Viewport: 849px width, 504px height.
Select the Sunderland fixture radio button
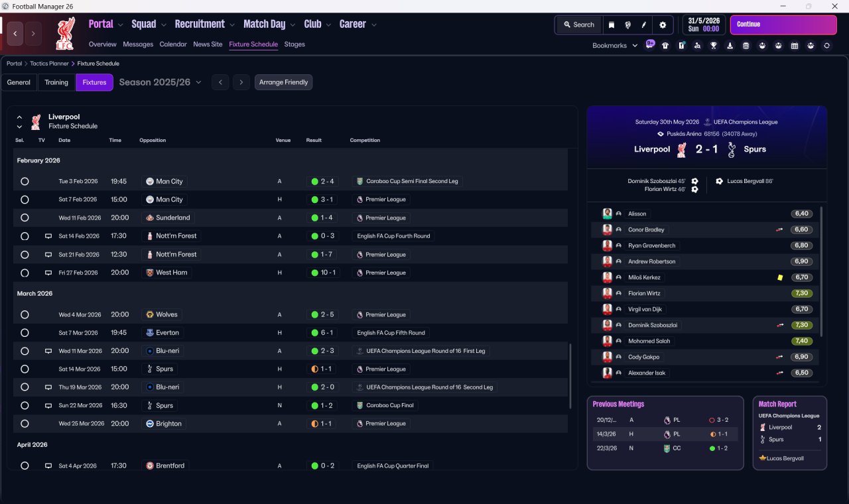pyautogui.click(x=25, y=218)
